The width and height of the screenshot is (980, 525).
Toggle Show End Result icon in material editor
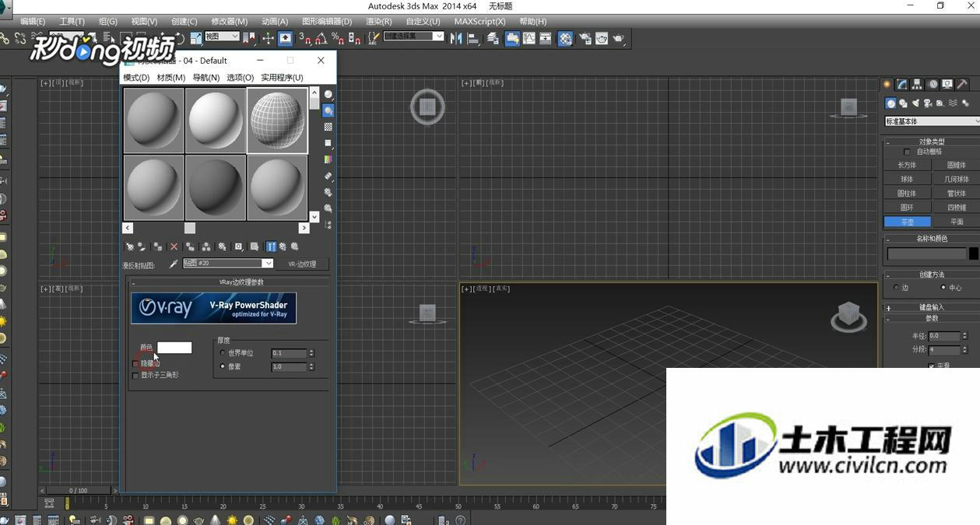tap(271, 247)
